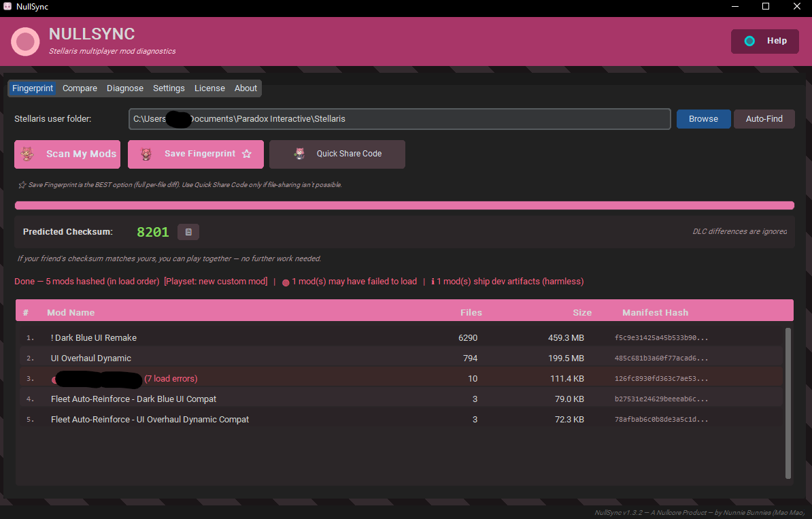Click the NULLSYNC header title
This screenshot has width=812, height=519.
[x=92, y=33]
